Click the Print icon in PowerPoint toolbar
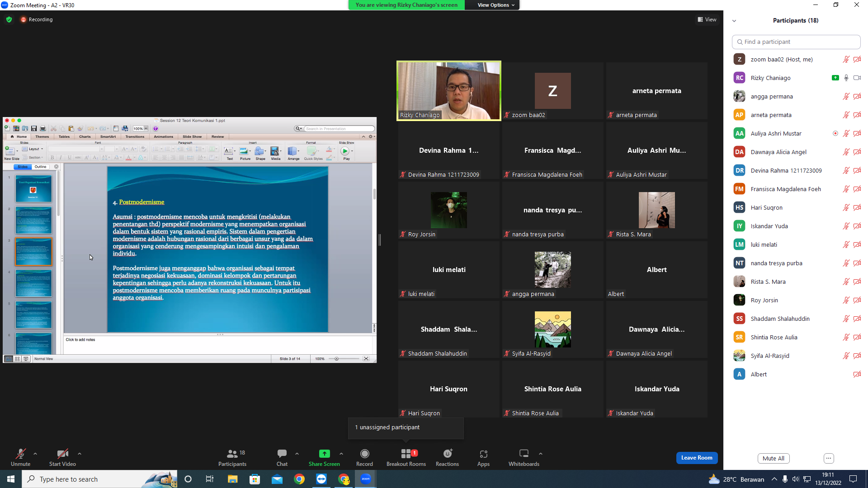This screenshot has height=488, width=868. point(42,129)
